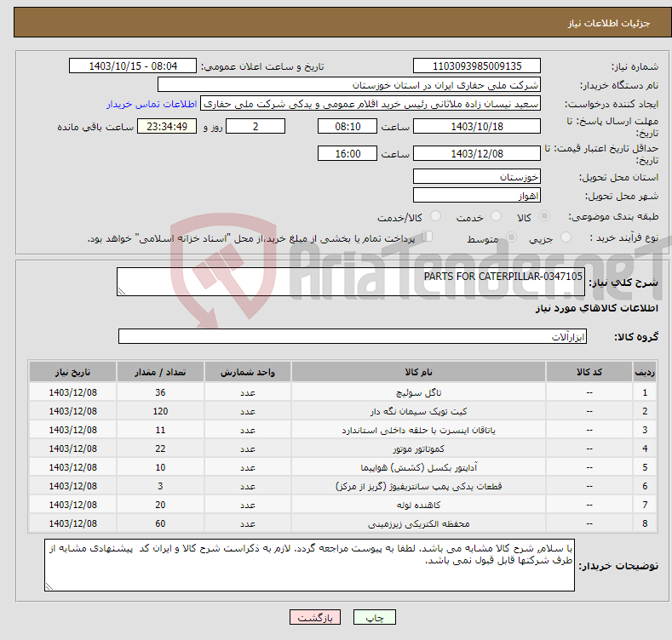Click the quantity cell showing 60
Image resolution: width=672 pixels, height=640 pixels.
pyautogui.click(x=160, y=524)
